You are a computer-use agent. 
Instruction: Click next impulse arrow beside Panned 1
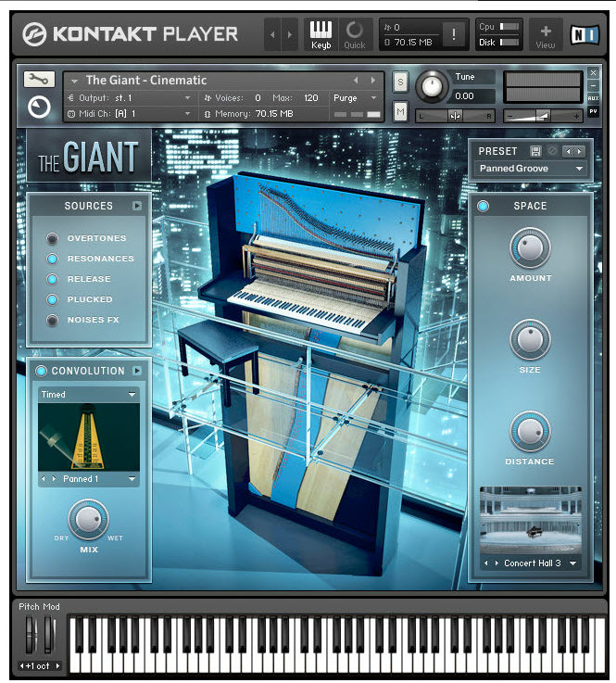pos(54,478)
